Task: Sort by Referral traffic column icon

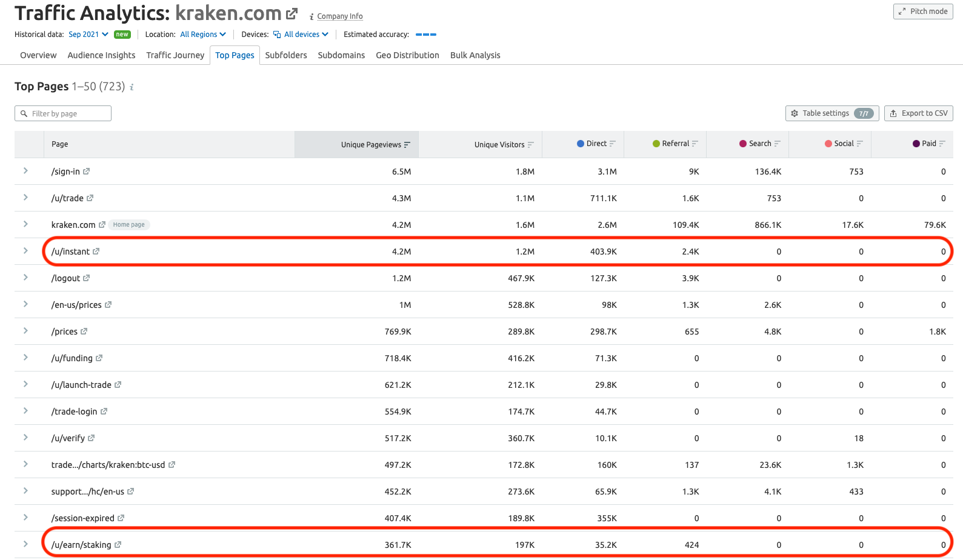Action: pyautogui.click(x=695, y=144)
